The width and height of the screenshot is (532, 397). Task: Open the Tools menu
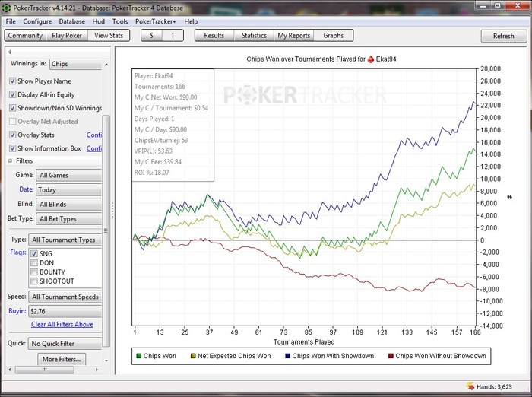point(120,21)
